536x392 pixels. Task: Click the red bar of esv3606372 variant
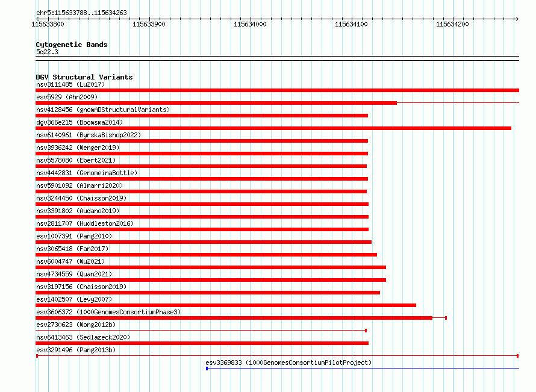234,318
